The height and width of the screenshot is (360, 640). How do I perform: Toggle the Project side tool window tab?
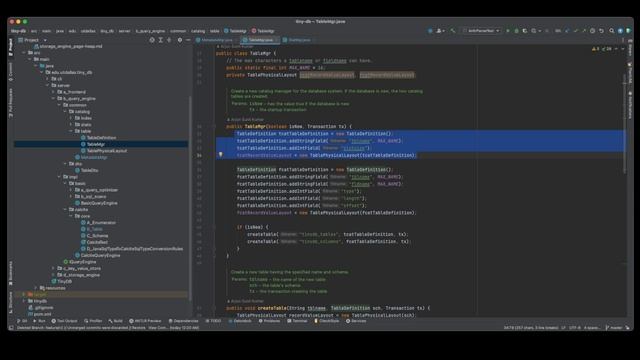coord(11,47)
